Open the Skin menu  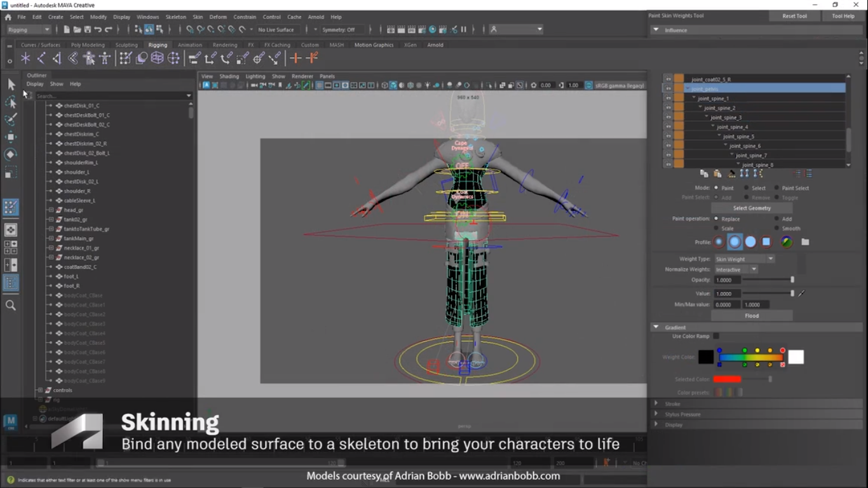tap(198, 17)
